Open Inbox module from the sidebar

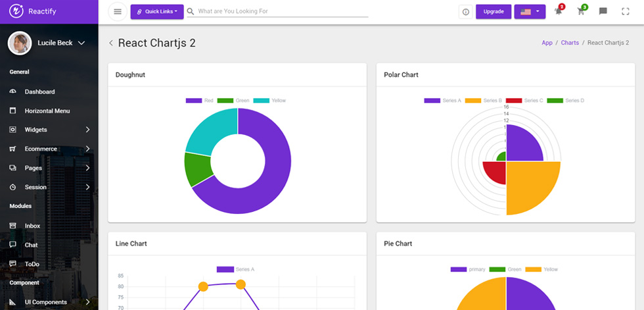pyautogui.click(x=32, y=226)
